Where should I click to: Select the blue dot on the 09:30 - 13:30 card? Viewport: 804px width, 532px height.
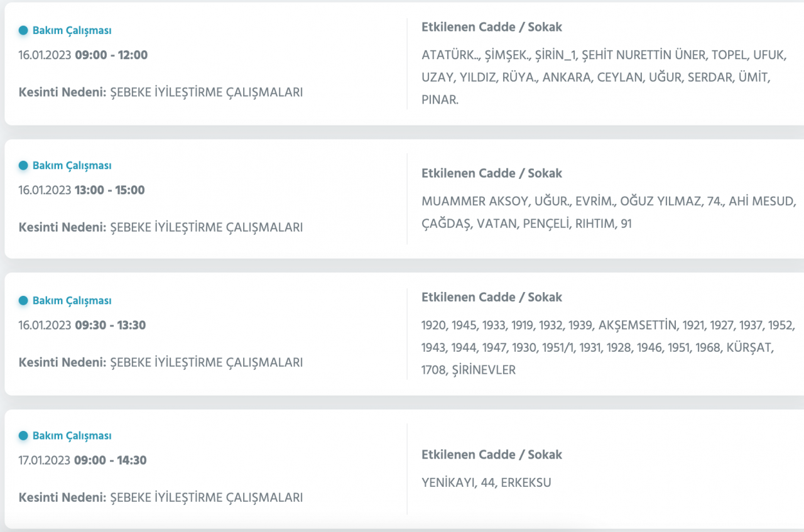[23, 301]
